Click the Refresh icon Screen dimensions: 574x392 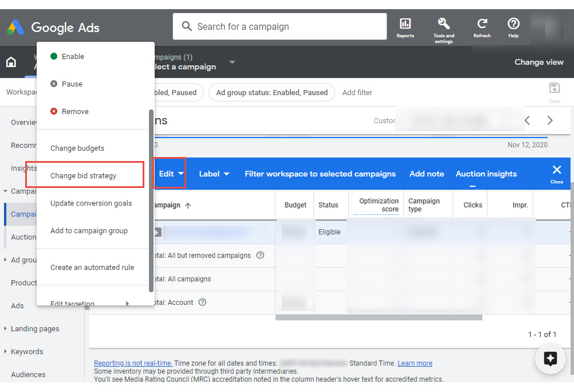482,27
